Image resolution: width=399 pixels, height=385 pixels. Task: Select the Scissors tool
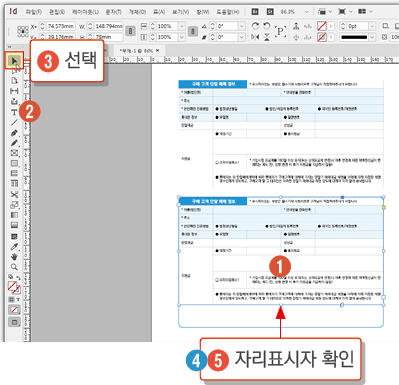point(14,194)
